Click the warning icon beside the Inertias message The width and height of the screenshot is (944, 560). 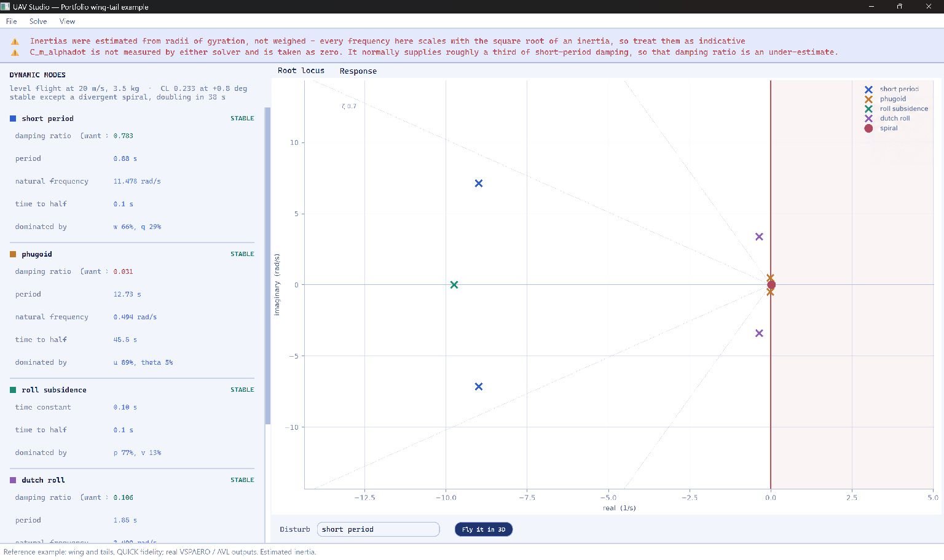pos(15,42)
